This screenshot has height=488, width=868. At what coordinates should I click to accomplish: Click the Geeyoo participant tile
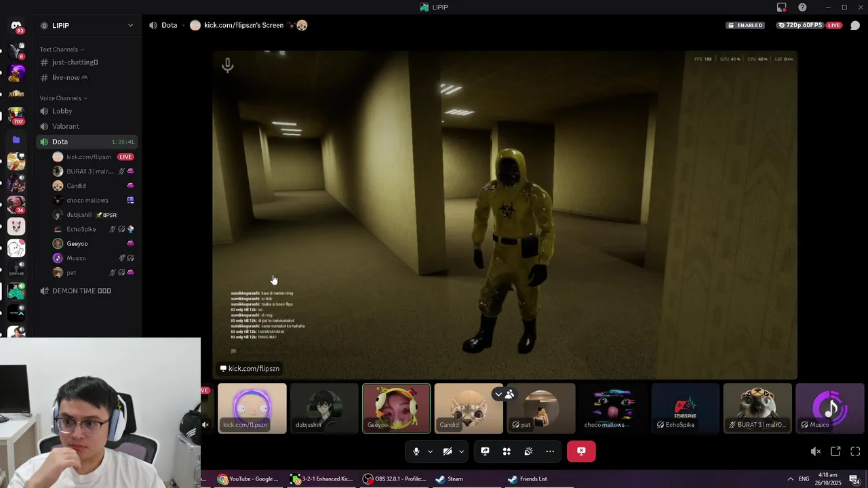[397, 409]
